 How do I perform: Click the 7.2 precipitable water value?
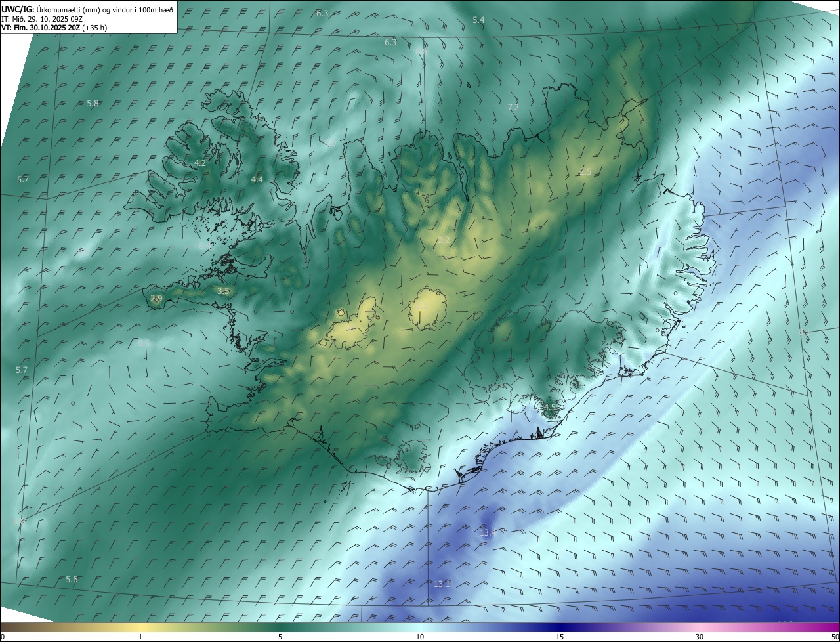click(x=513, y=107)
